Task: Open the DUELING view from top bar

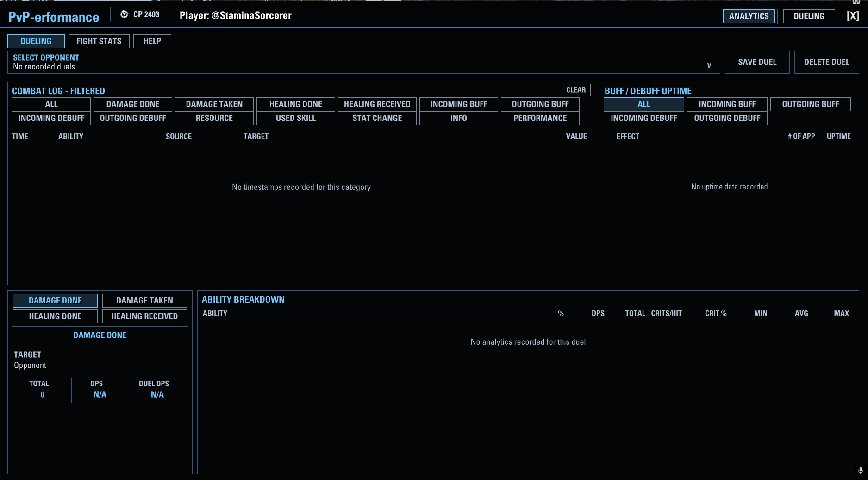Action: (809, 16)
